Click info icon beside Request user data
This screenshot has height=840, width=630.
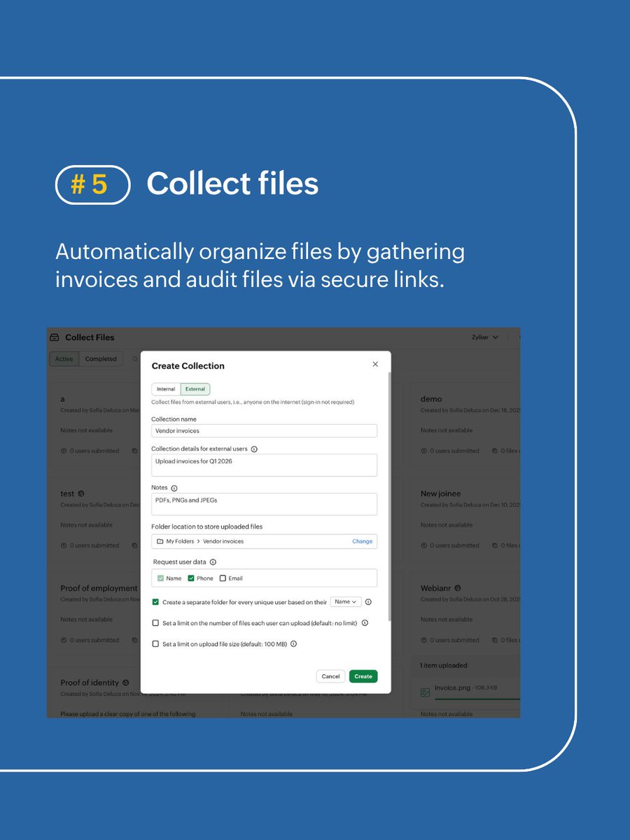click(213, 562)
